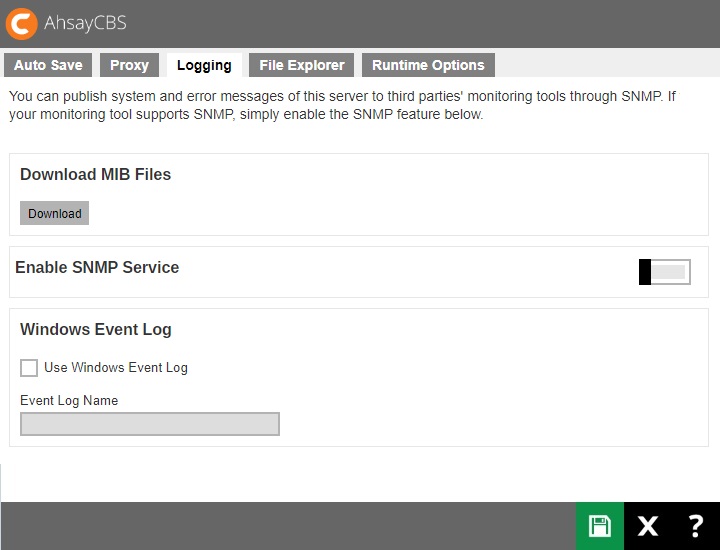The width and height of the screenshot is (720, 550).
Task: Close the dialog using the X icon
Action: click(x=648, y=526)
